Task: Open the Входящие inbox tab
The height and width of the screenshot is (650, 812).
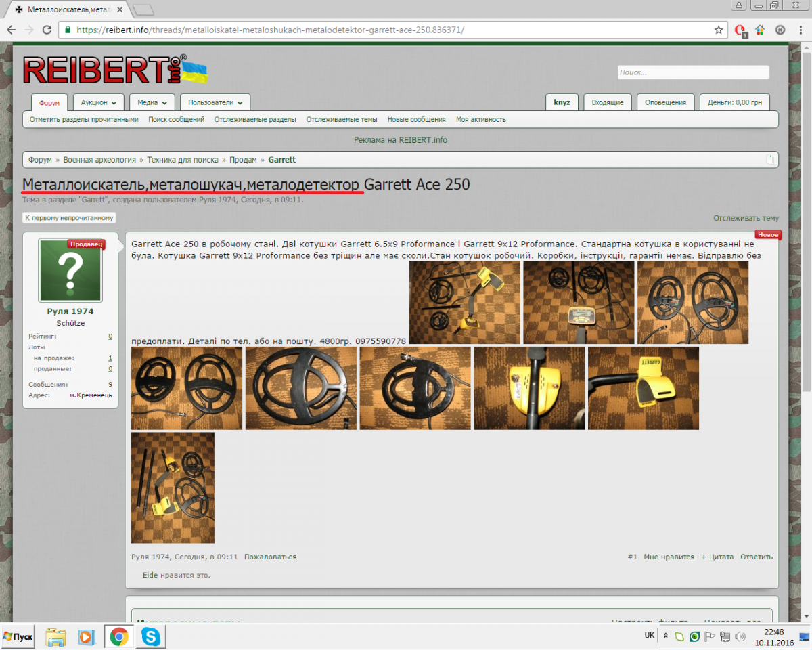Action: pyautogui.click(x=607, y=102)
